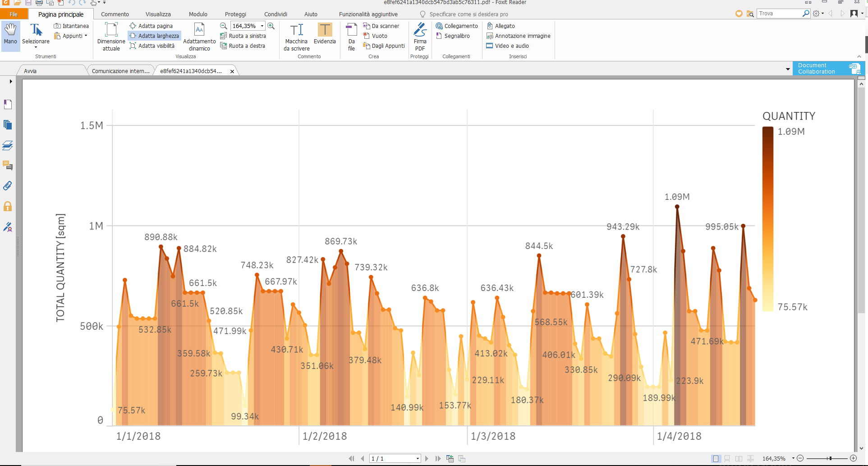The width and height of the screenshot is (868, 466).
Task: Toggle Adatta larghezza fit width
Action: [x=154, y=36]
